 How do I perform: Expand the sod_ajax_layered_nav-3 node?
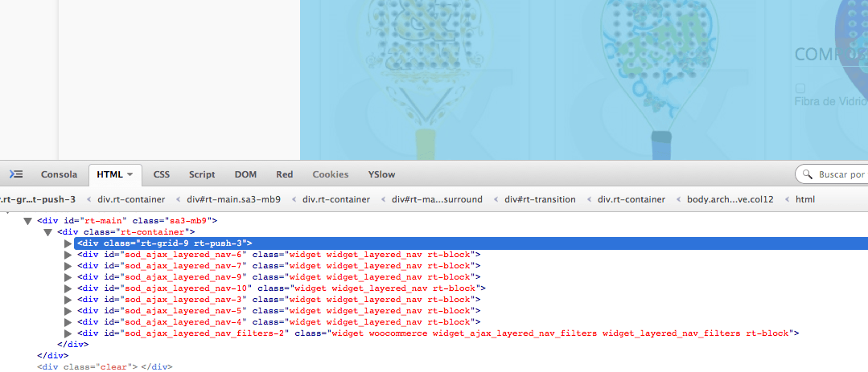click(x=68, y=300)
